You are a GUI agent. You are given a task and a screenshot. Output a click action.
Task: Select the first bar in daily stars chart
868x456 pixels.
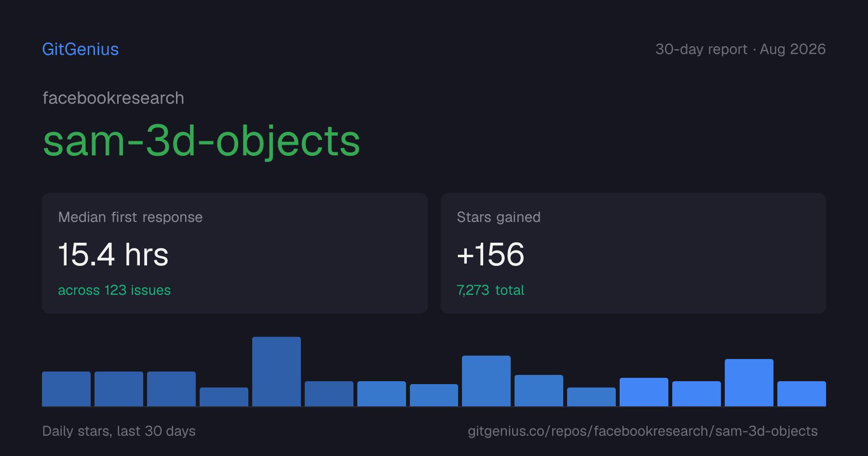[x=66, y=389]
